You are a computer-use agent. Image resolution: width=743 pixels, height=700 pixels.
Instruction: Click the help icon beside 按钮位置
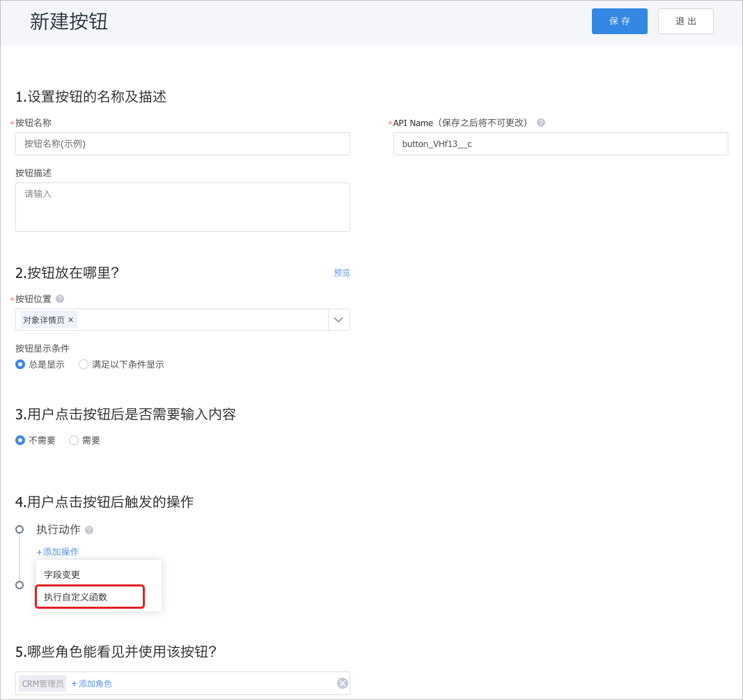point(60,299)
